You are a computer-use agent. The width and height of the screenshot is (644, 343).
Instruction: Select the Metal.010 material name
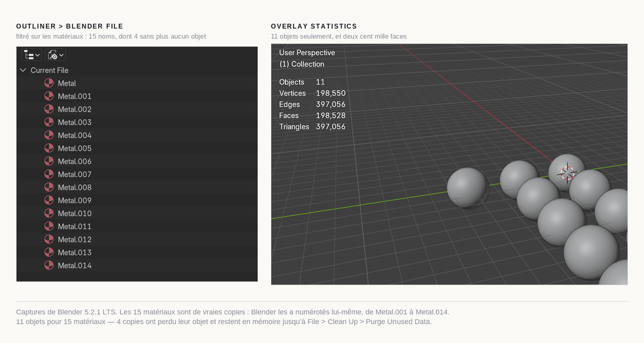pyautogui.click(x=75, y=214)
